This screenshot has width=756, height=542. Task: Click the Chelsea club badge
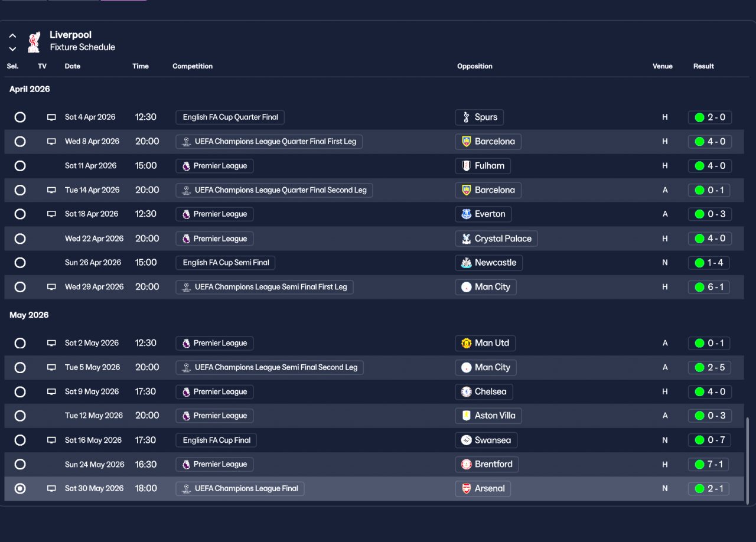pos(467,391)
